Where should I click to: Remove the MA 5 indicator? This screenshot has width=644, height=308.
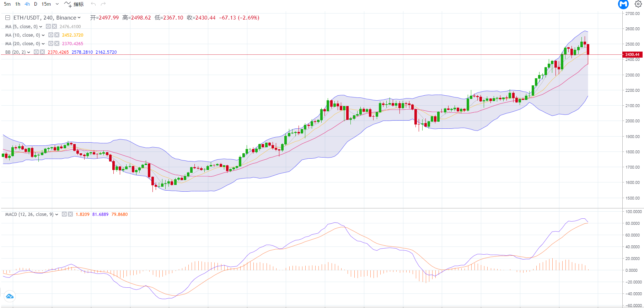click(x=54, y=26)
